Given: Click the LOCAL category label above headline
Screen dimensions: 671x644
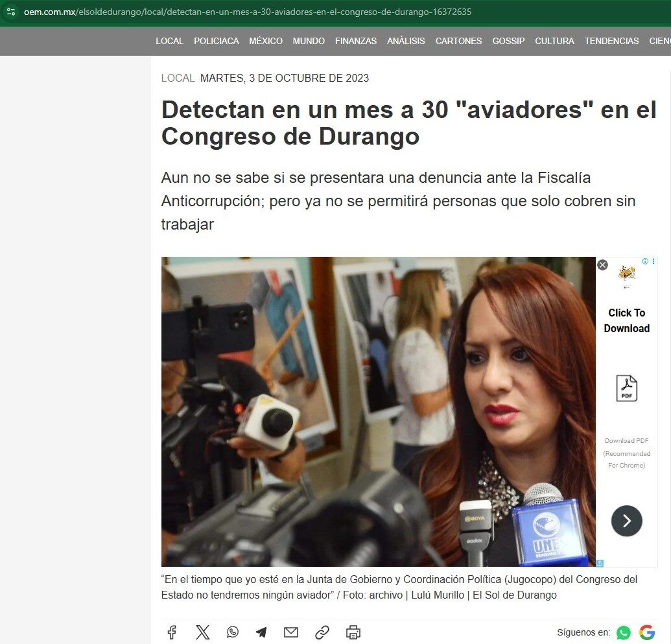Looking at the screenshot, I should 178,78.
